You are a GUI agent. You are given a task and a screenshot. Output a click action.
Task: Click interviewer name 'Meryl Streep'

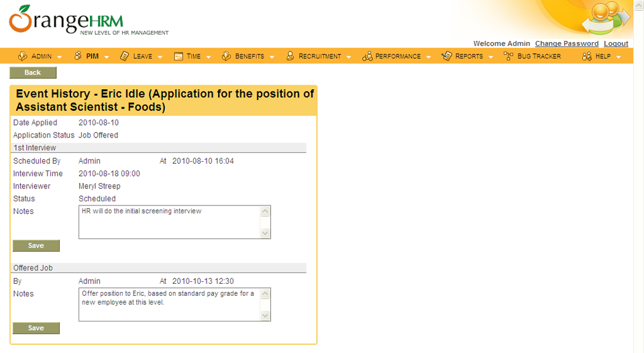[x=99, y=186]
